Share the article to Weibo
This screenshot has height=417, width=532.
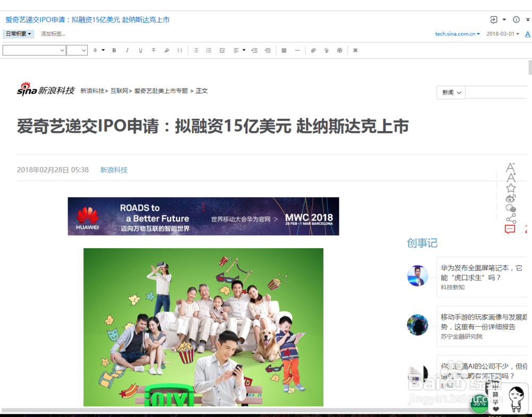[x=511, y=198]
